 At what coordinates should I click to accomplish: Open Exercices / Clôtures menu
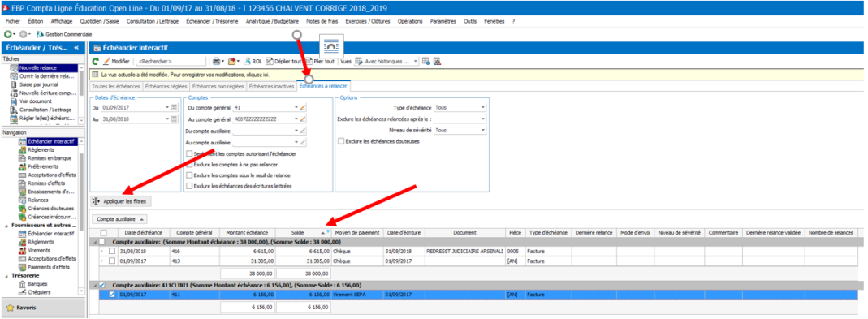coord(368,21)
